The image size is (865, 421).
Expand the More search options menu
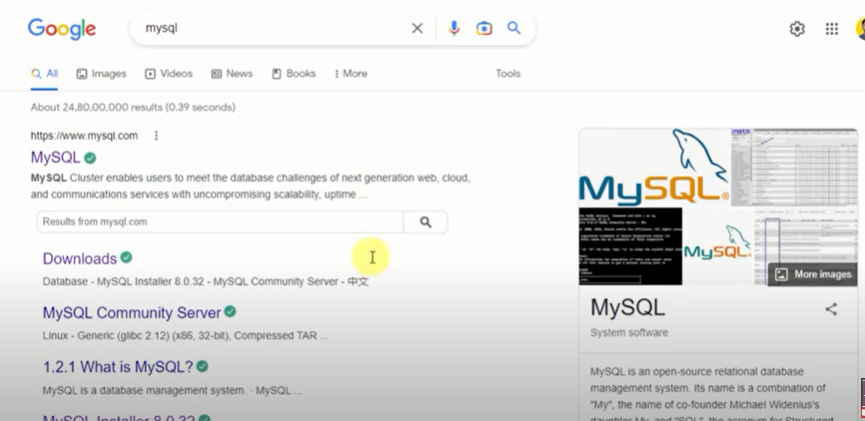351,73
